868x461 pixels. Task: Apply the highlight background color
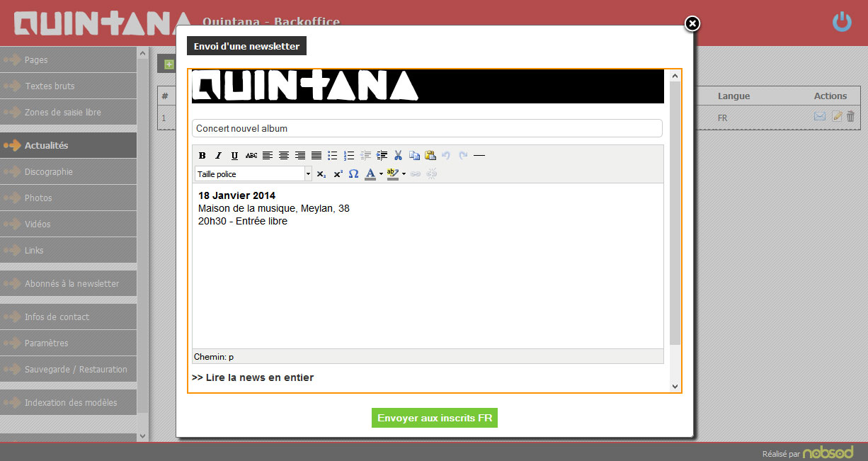(x=393, y=173)
